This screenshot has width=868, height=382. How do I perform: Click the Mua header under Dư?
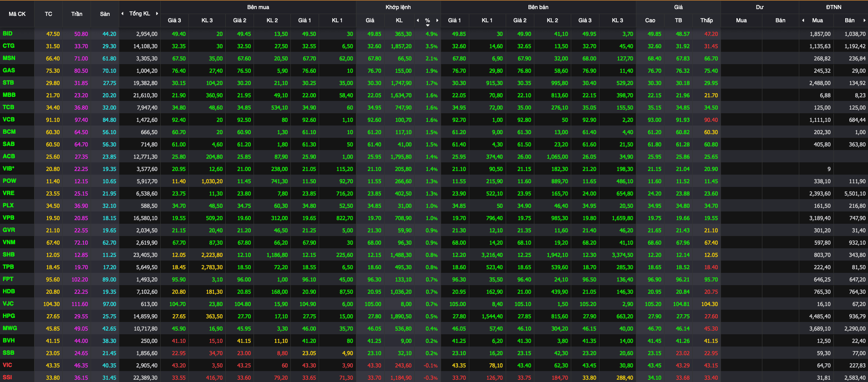pos(741,20)
